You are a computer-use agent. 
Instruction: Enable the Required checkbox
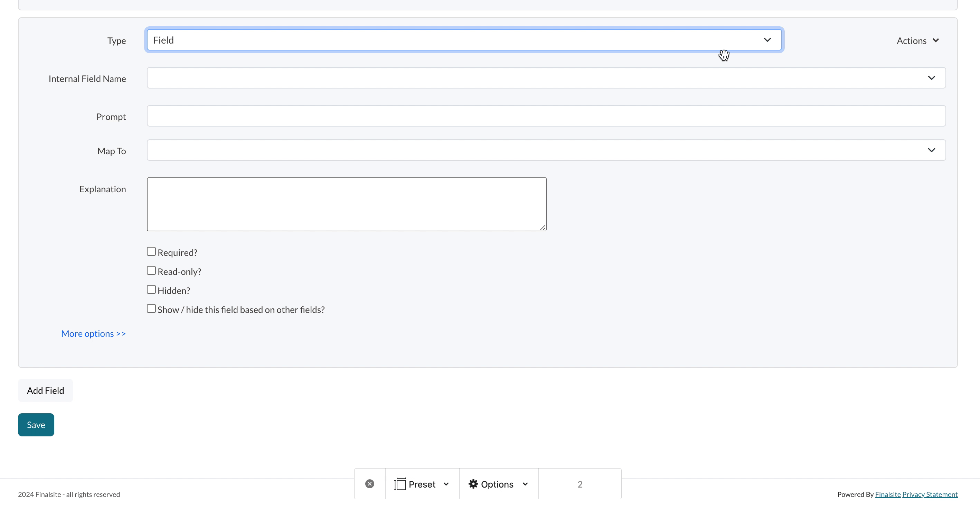(151, 252)
